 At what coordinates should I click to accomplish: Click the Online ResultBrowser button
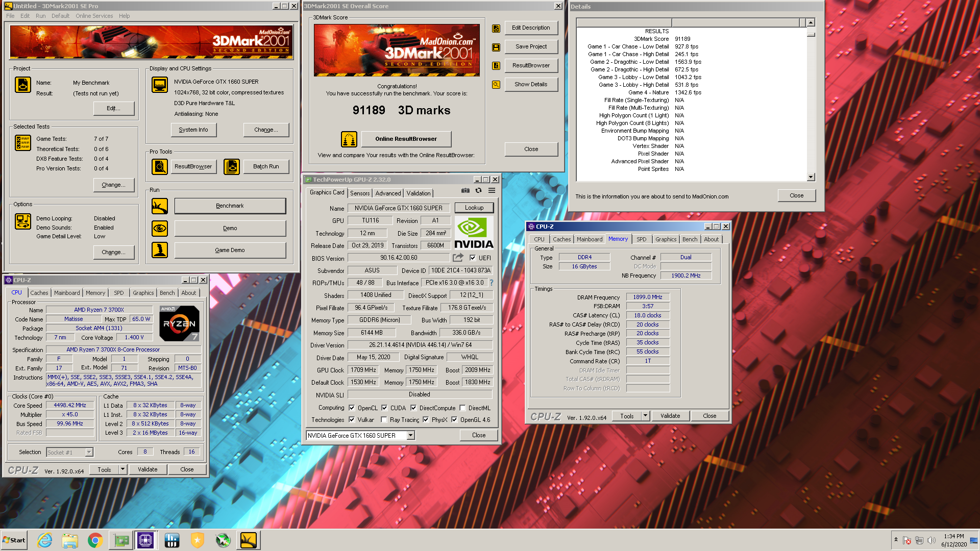pyautogui.click(x=406, y=139)
